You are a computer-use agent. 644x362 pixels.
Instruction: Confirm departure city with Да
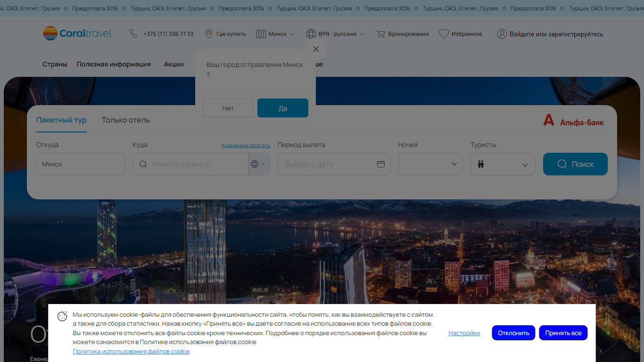[283, 108]
